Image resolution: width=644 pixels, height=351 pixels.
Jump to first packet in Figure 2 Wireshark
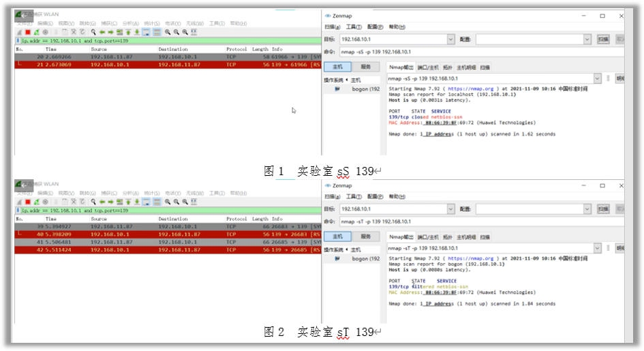click(128, 202)
